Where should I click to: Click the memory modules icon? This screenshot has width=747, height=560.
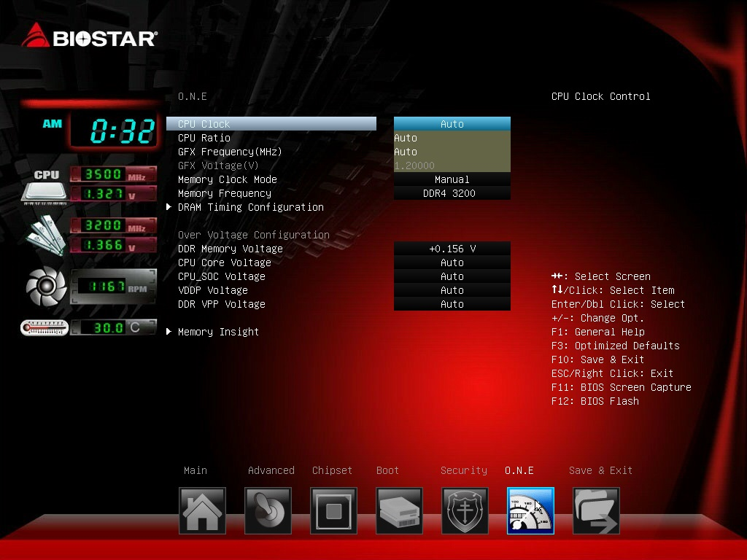tap(46, 236)
